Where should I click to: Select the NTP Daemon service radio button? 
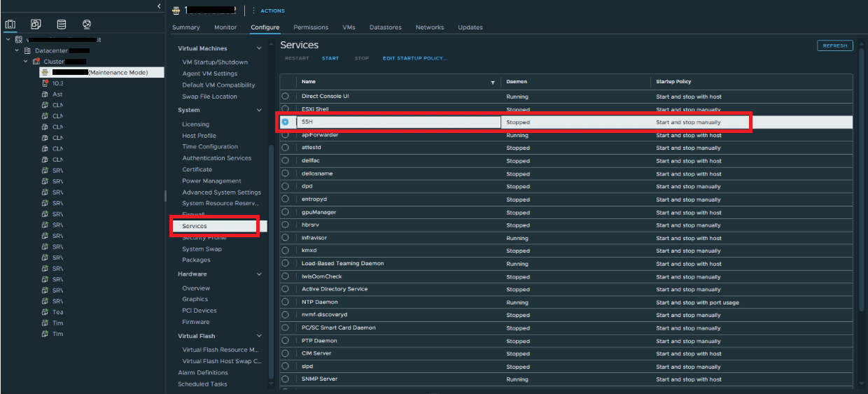pyautogui.click(x=285, y=302)
